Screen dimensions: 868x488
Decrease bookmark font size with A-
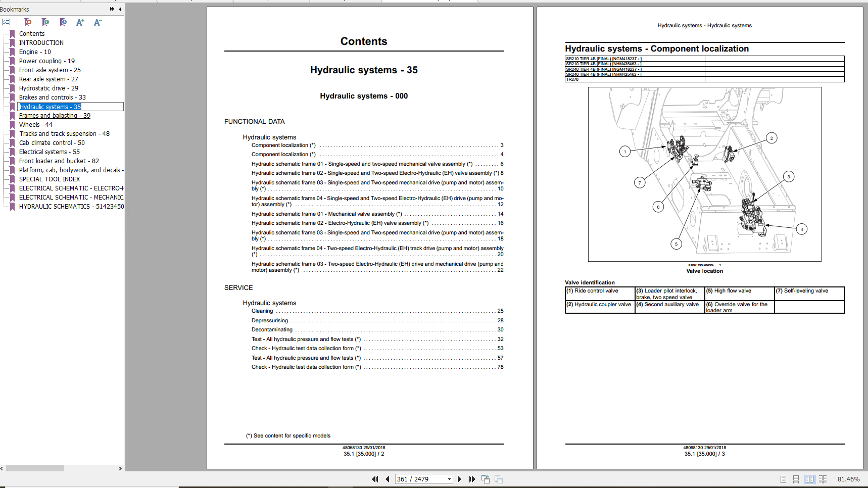pos(98,22)
